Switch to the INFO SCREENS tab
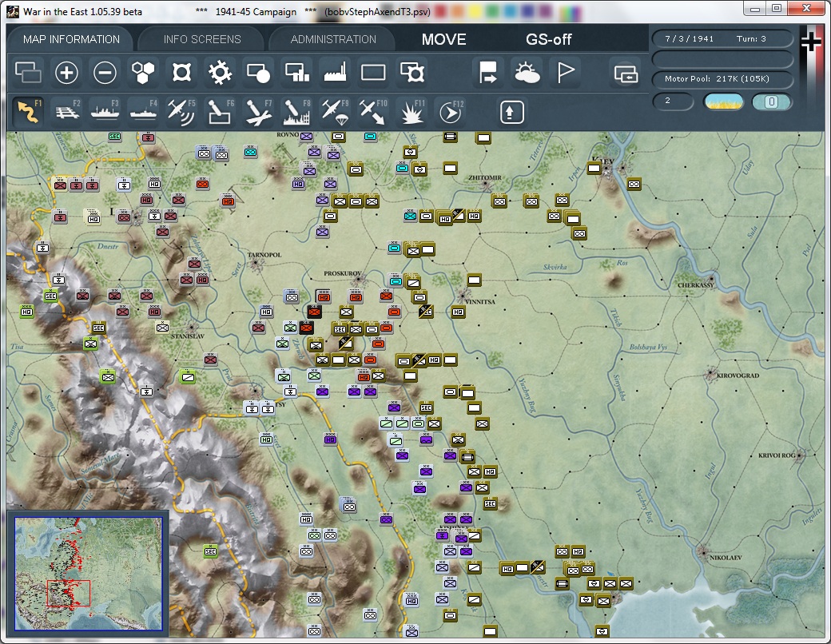This screenshot has height=644, width=831. (202, 39)
